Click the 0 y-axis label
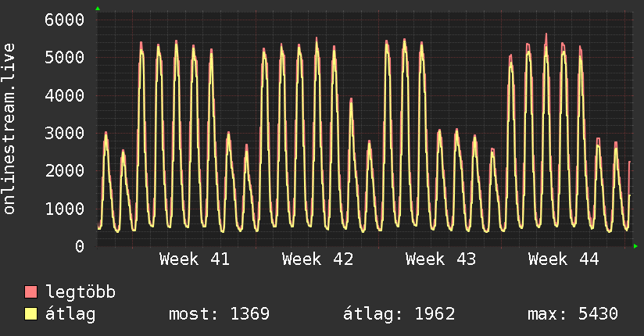The image size is (644, 336). click(80, 246)
